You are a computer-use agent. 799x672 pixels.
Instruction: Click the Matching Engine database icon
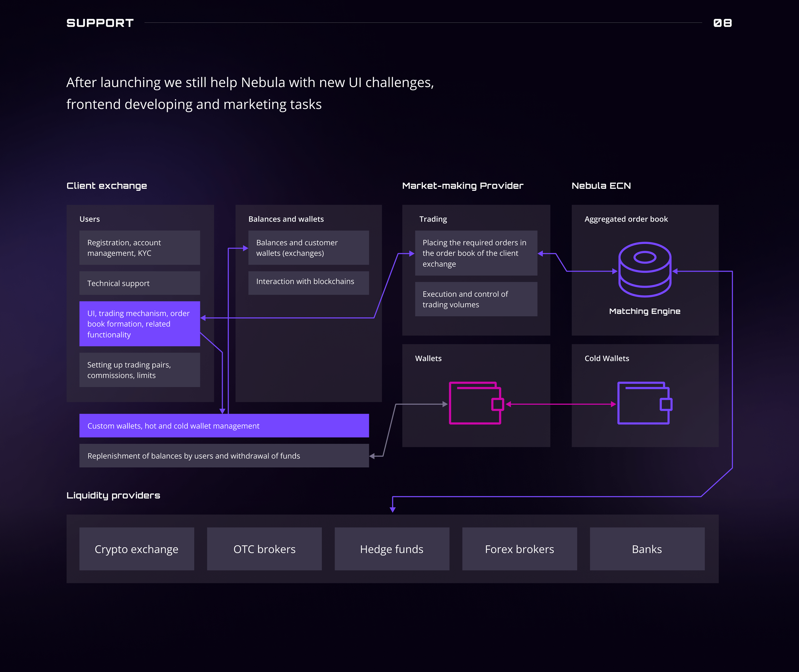[645, 269]
